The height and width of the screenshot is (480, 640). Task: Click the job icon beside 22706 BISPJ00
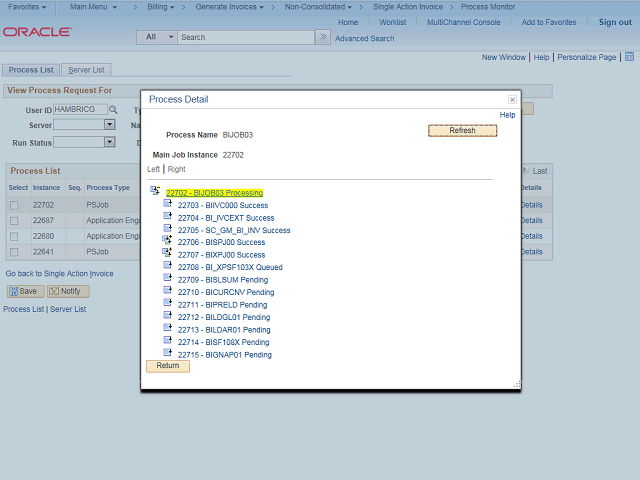click(x=168, y=241)
